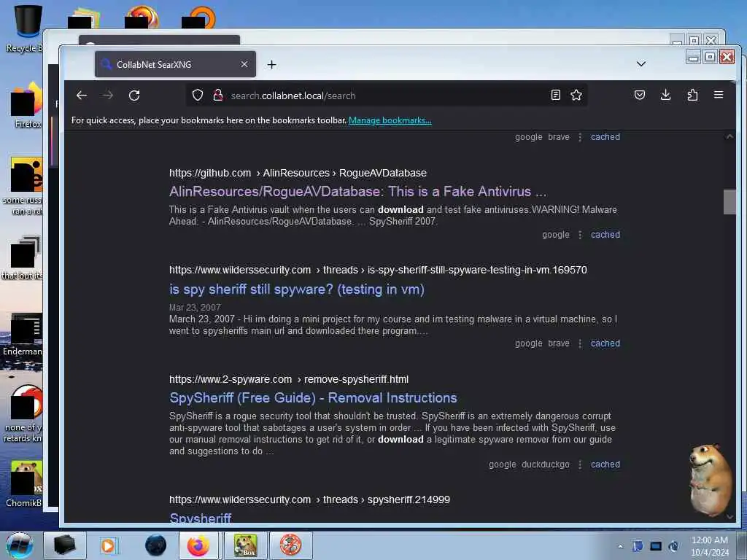Select the ChomikBox desktop icon

[x=24, y=484]
